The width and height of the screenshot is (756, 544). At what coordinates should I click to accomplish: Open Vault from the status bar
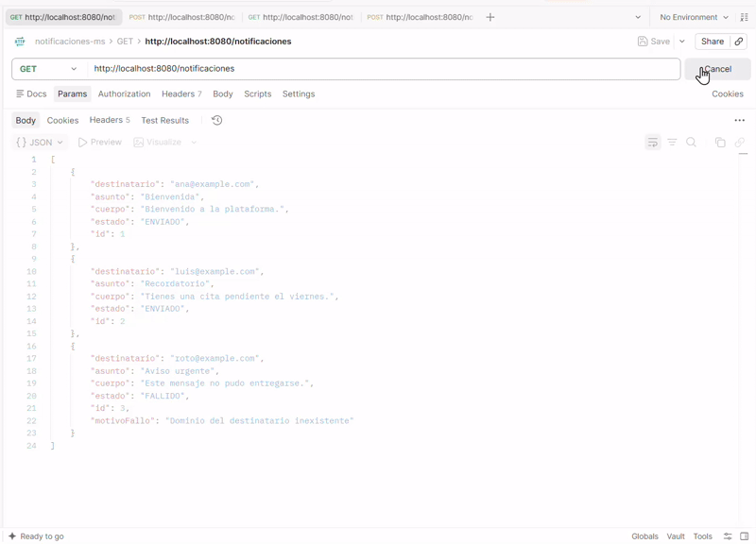click(x=676, y=536)
